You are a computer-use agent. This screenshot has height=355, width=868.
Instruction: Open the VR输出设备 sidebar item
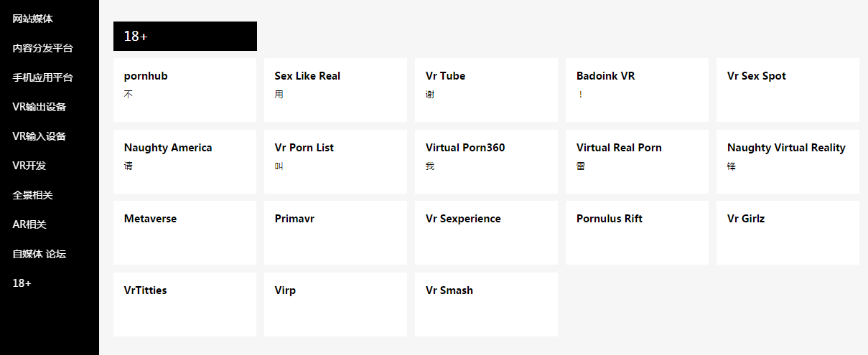click(39, 107)
